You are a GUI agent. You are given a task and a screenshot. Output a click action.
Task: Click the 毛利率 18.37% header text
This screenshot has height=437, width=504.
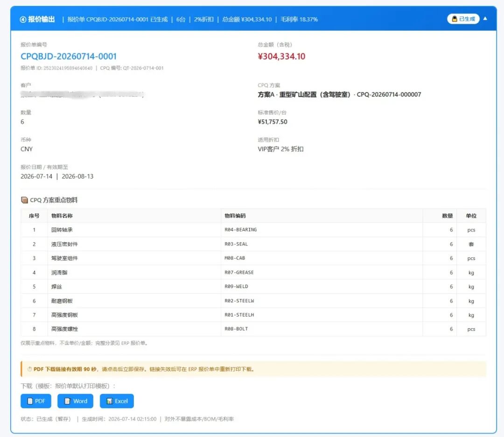299,19
